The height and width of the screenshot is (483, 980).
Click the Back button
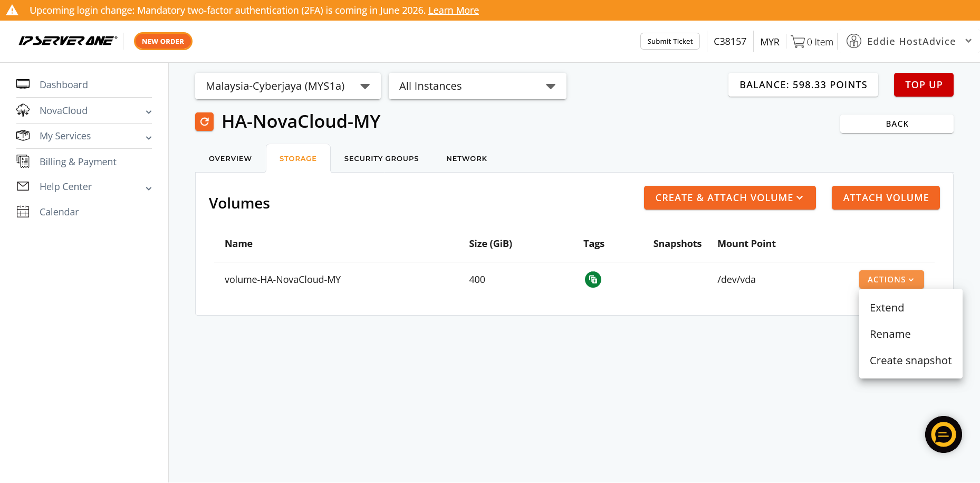click(897, 124)
